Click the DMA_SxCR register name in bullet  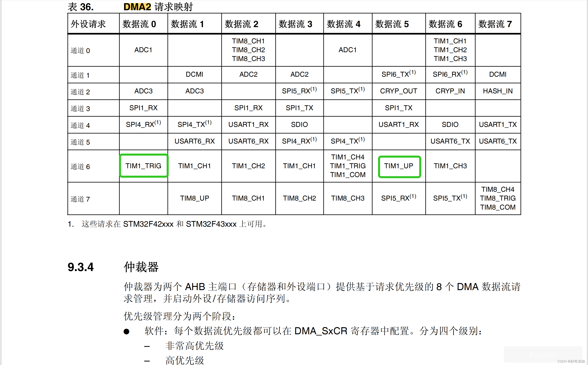tap(321, 331)
